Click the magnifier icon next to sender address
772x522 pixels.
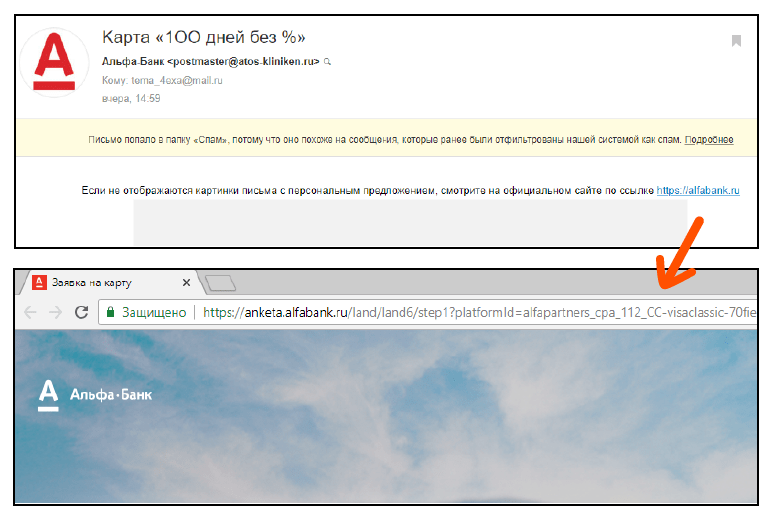click(x=327, y=62)
